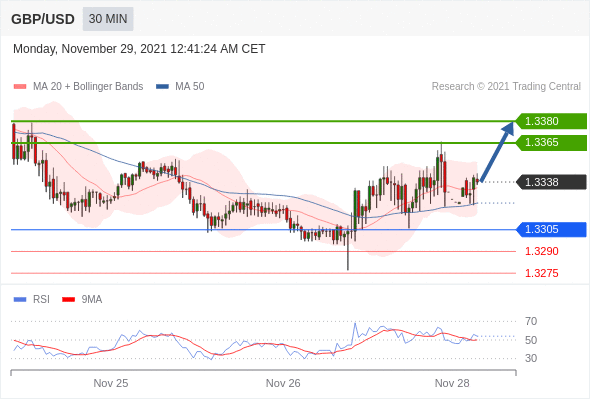Select the 1.3365 green resistance label
This screenshot has height=400, width=590.
tap(551, 143)
